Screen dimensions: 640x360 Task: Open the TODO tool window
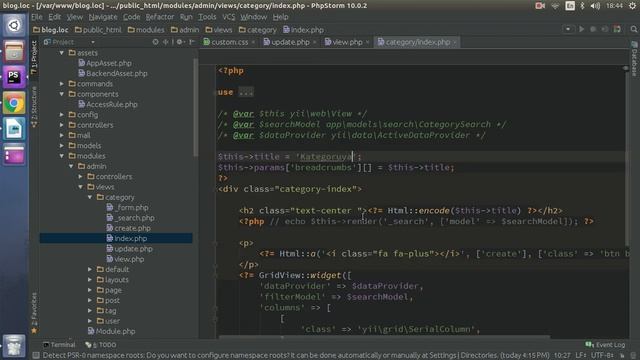tap(101, 345)
